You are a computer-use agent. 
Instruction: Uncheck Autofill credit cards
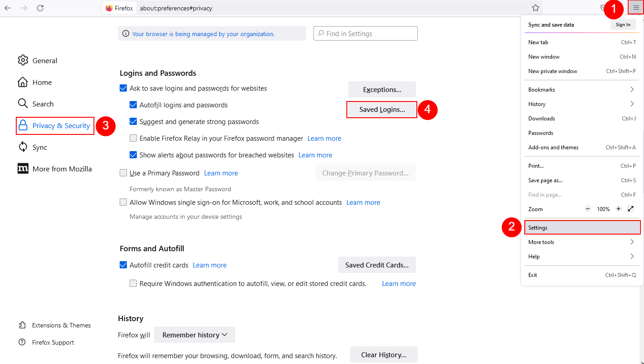point(123,265)
